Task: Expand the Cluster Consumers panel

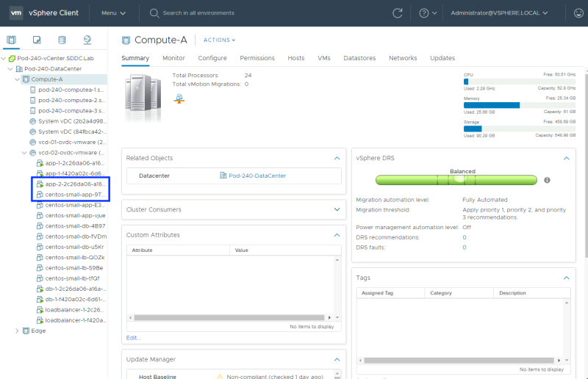Action: pyautogui.click(x=337, y=209)
